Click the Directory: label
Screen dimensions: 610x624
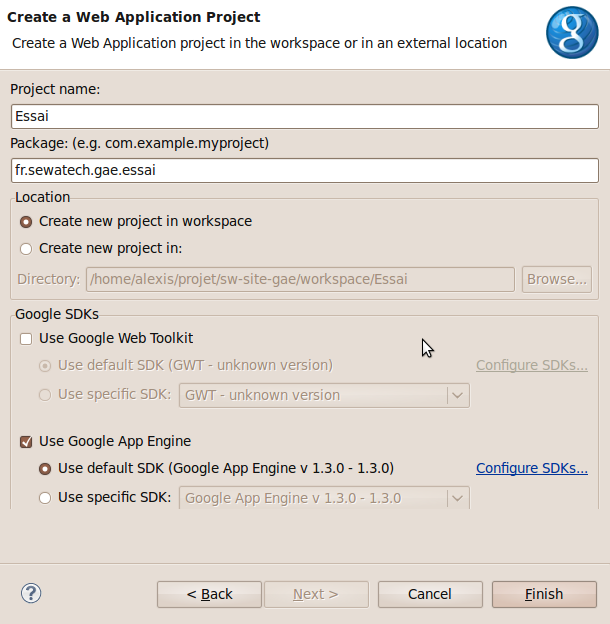(49, 279)
